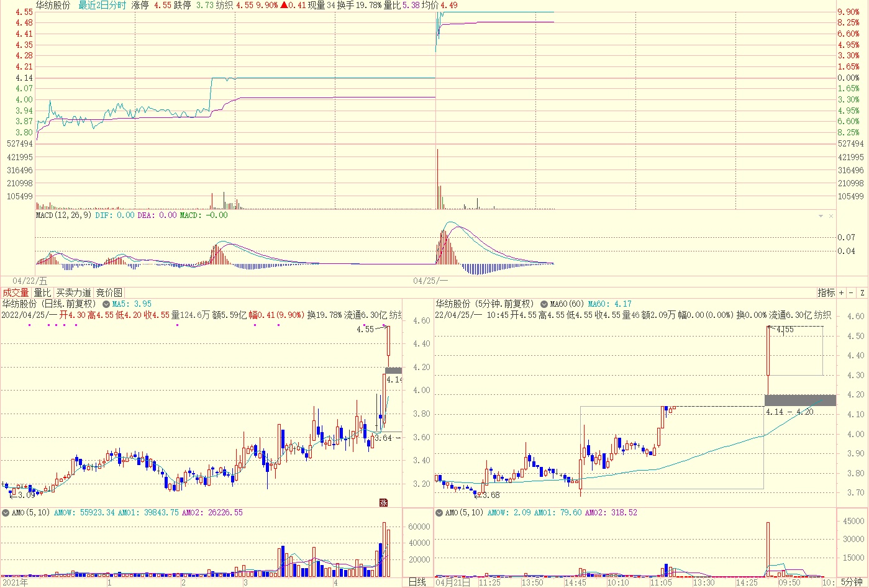The image size is (869, 588).
Task: Click the Z button beside 指标
Action: 862,292
